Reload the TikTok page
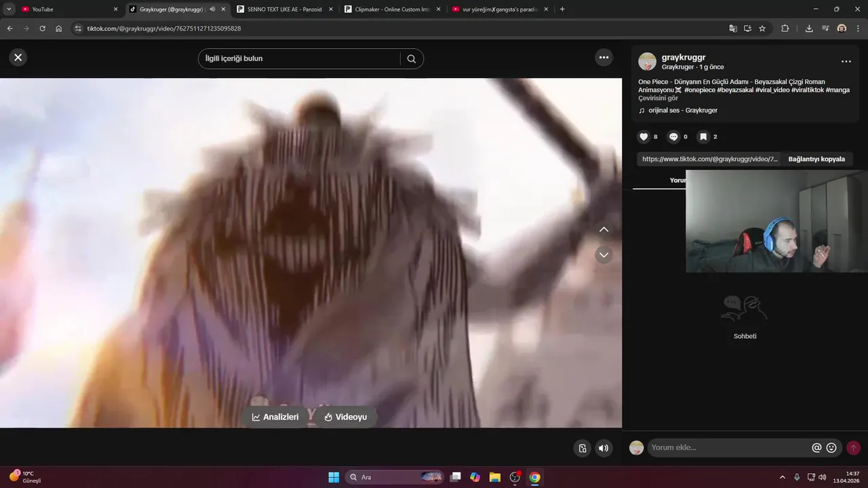The image size is (868, 488). pos(42,28)
